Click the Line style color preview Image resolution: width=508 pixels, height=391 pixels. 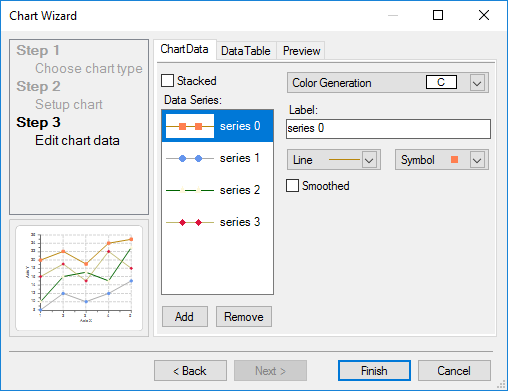[x=344, y=160]
